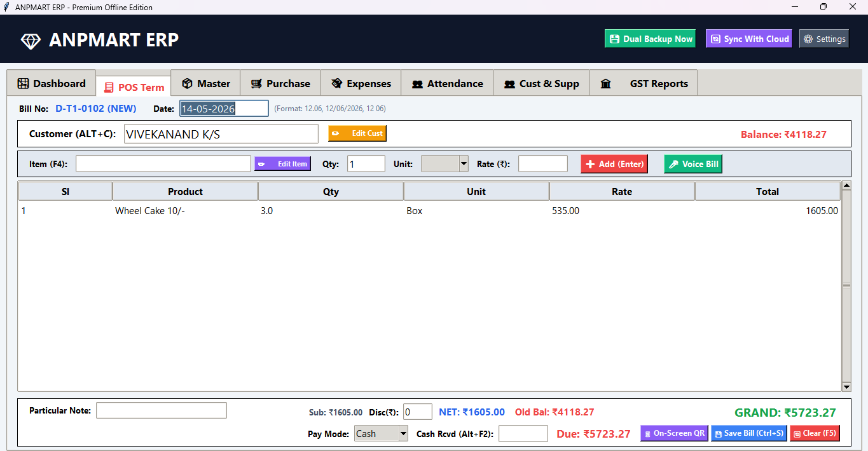Click the Bill No D-T1-0102 (NEW) text
868x451 pixels.
pos(96,109)
